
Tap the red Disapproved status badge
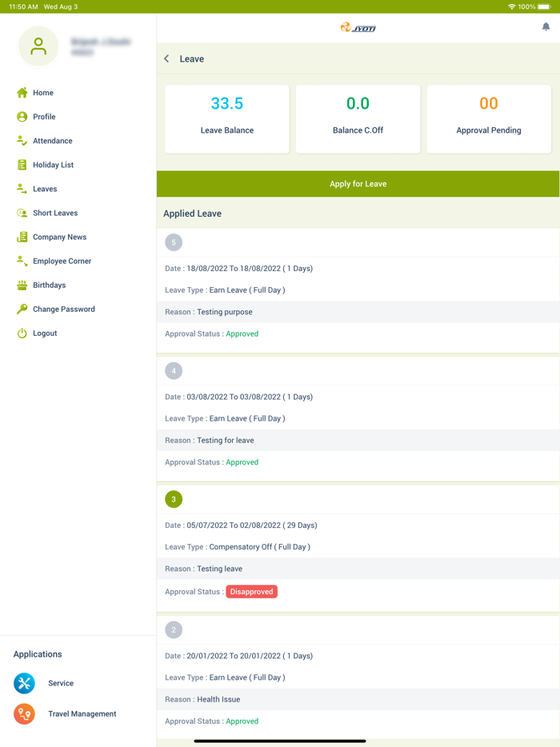coord(252,592)
